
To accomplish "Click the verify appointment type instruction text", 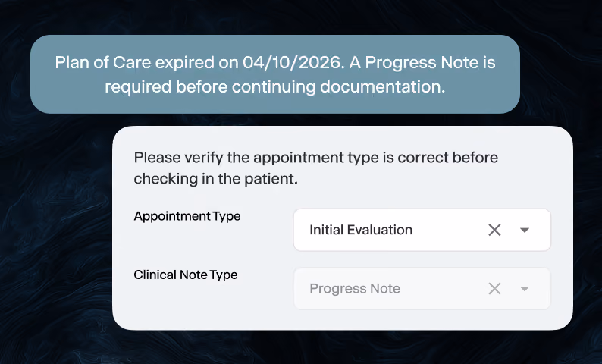I will click(315, 168).
